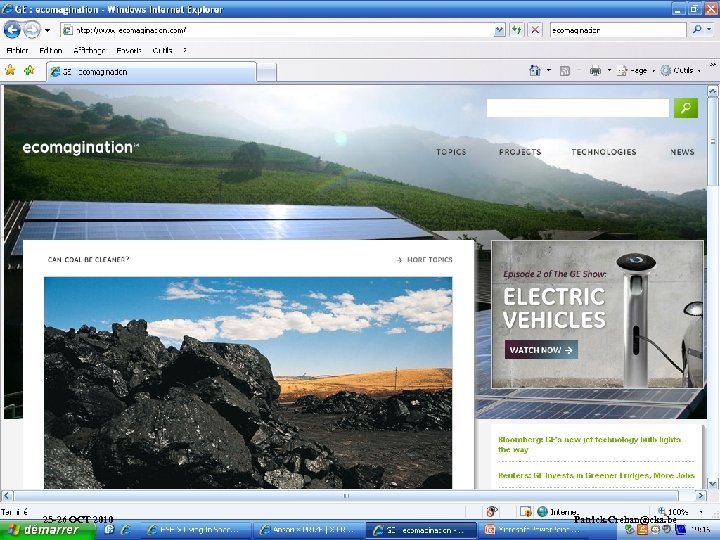Open the recent pages dropdown beside navigation arrows
The image size is (720, 540).
[47, 30]
